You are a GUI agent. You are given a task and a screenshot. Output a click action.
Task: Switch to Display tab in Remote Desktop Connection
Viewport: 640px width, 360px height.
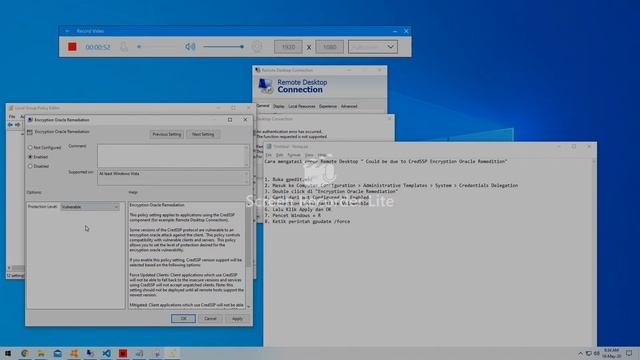279,106
